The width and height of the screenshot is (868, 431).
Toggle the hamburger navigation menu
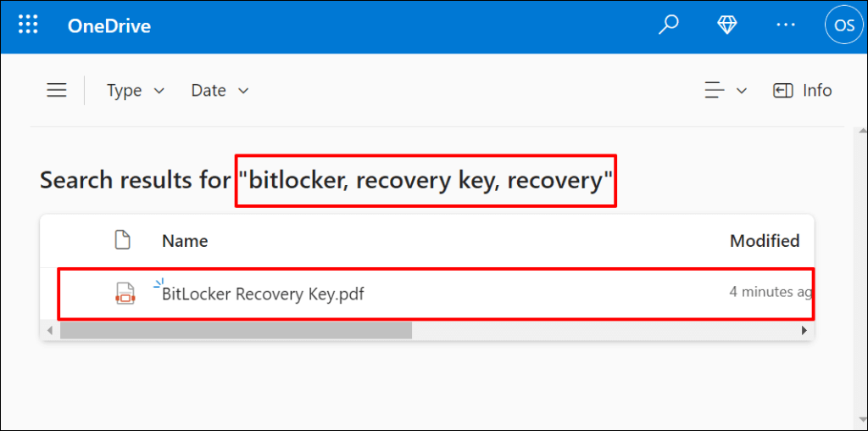point(57,91)
